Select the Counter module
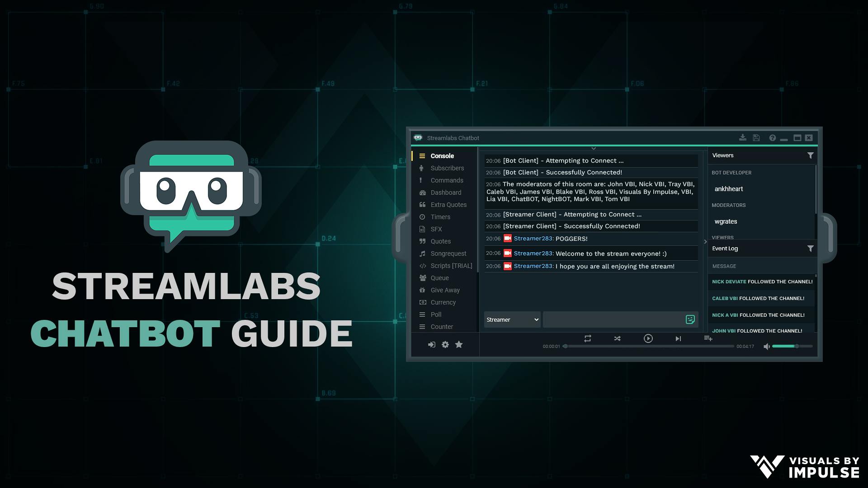868x488 pixels. pos(441,326)
